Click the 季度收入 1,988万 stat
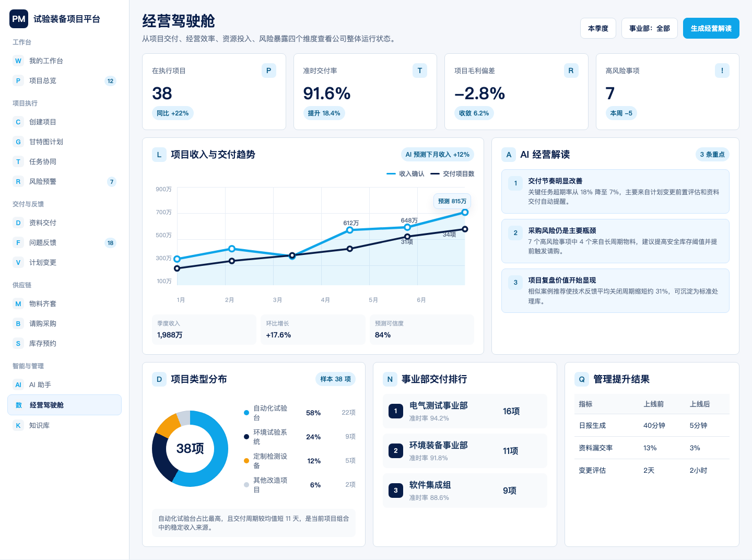Screen dimensions: 752x560 pyautogui.click(x=204, y=330)
